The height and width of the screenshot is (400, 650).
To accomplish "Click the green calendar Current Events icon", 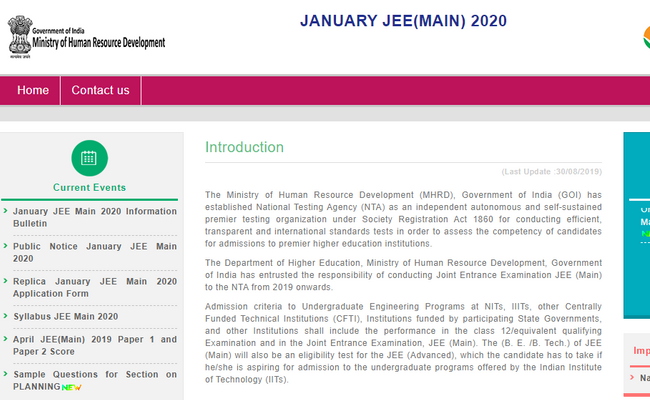I will click(89, 158).
